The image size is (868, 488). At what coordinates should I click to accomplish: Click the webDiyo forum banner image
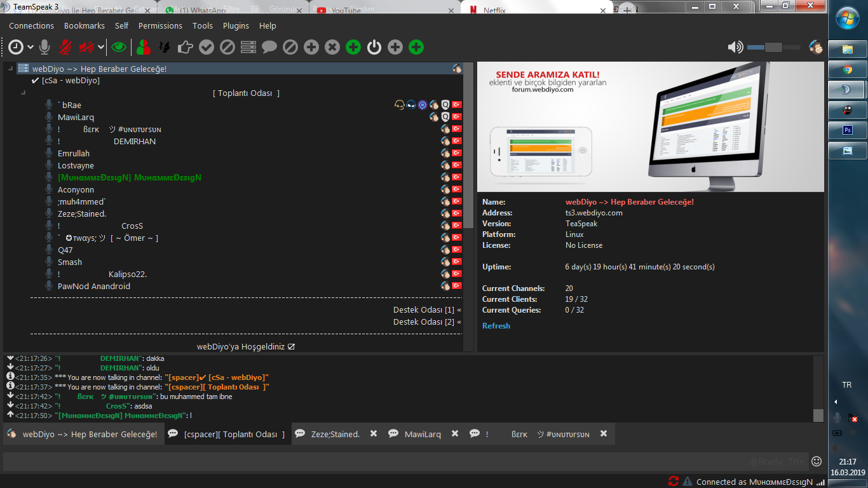651,126
